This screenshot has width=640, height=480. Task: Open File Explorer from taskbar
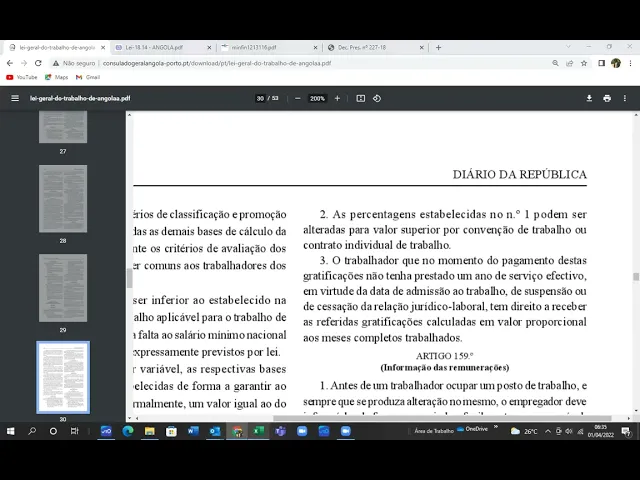pos(149,431)
